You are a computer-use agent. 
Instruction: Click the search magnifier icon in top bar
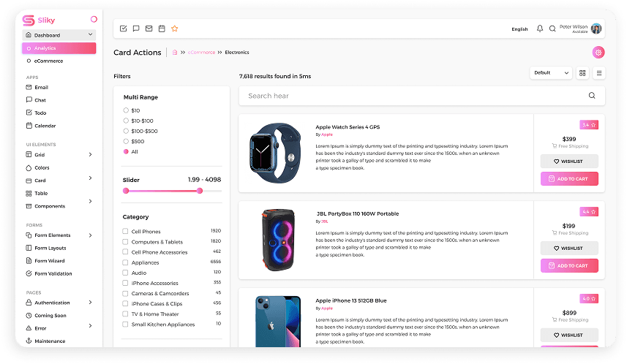point(552,29)
